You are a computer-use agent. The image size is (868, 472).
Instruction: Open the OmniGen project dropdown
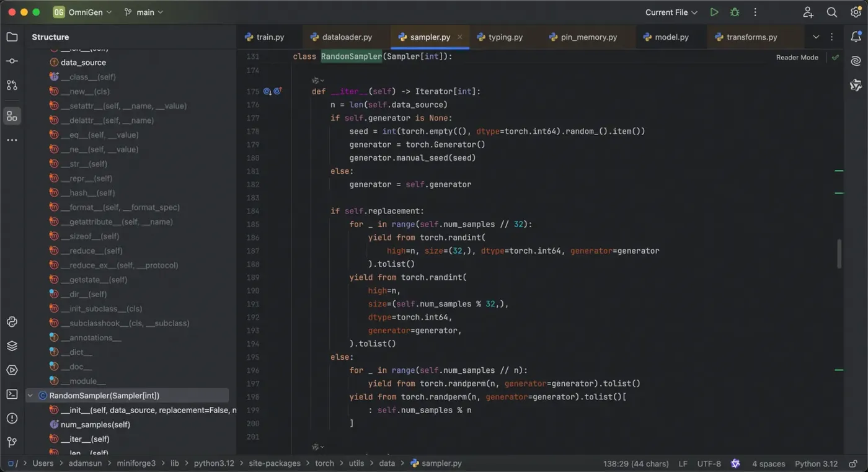click(x=82, y=12)
